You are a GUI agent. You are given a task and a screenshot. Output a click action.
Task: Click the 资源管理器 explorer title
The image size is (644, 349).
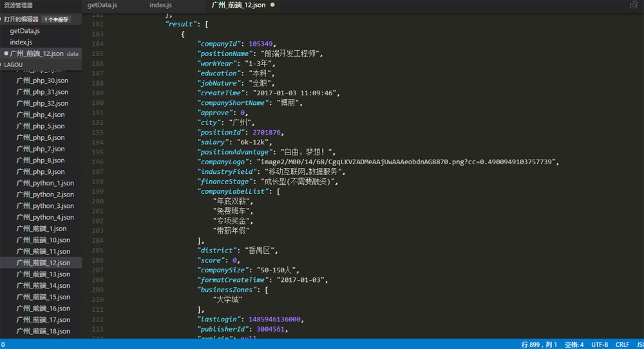tap(18, 5)
